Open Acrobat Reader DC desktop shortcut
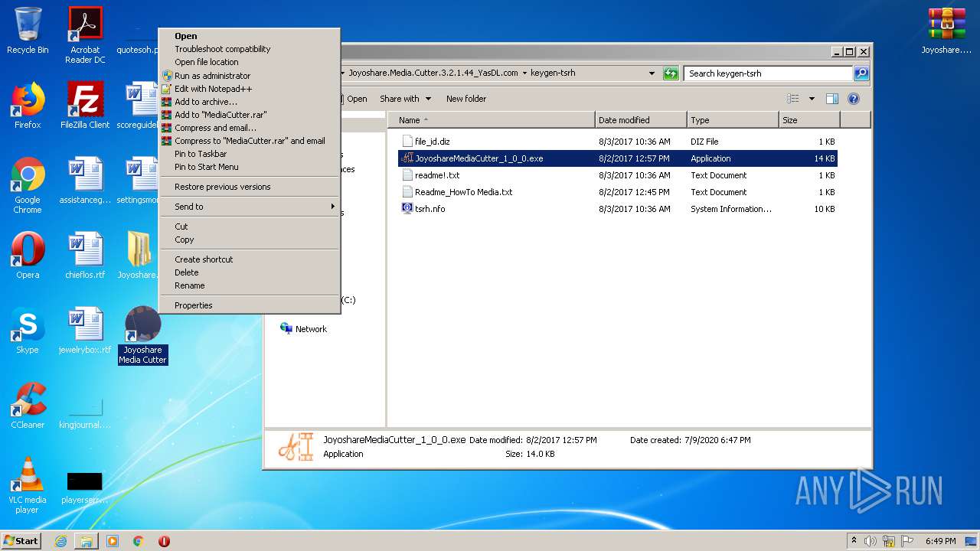The height and width of the screenshot is (551, 980). point(85,35)
